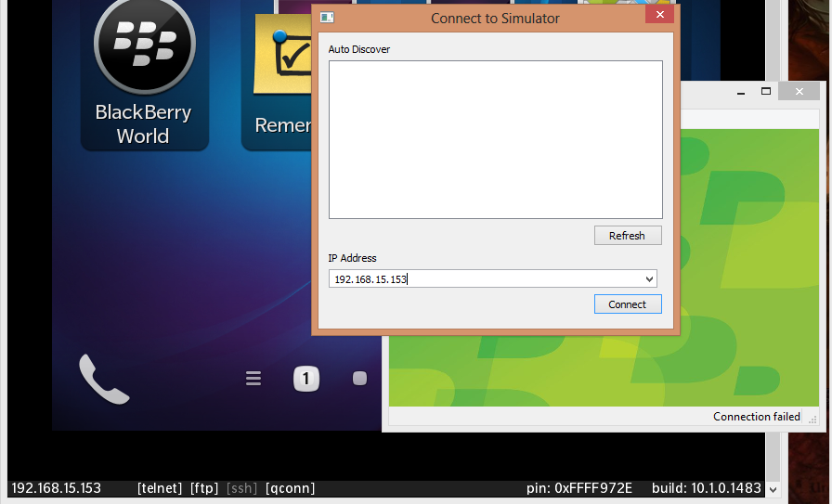Click the Auto Discover label
This screenshot has height=504, width=832.
[359, 49]
